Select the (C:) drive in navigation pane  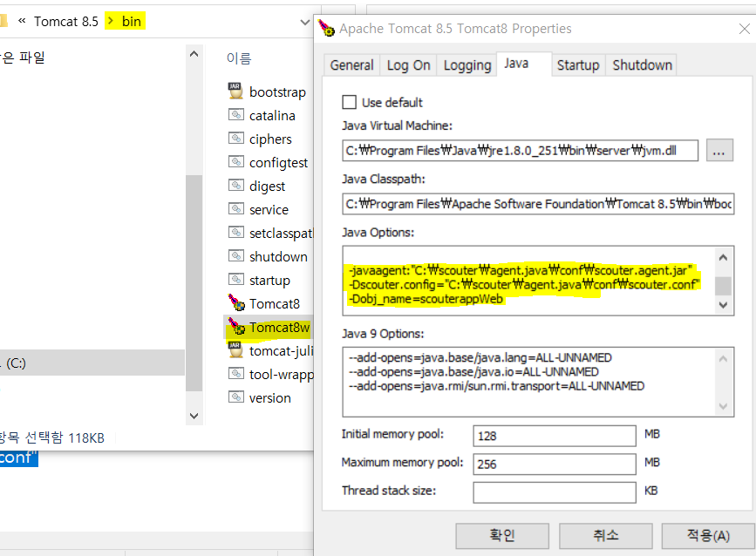pyautogui.click(x=92, y=363)
